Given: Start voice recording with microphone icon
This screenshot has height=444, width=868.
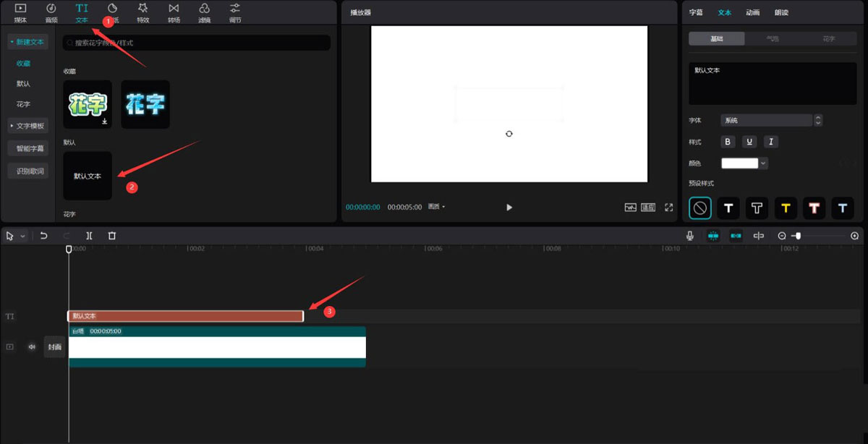Looking at the screenshot, I should tap(690, 236).
